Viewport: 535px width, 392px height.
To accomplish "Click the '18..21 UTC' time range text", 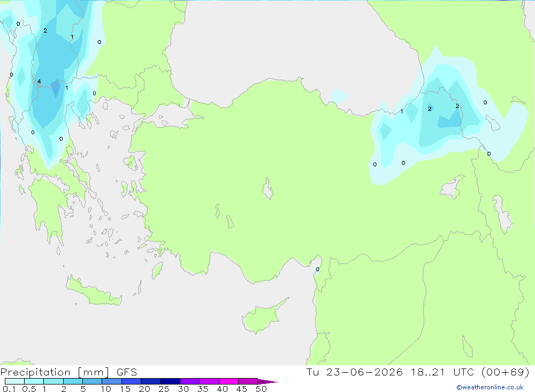I will [442, 372].
